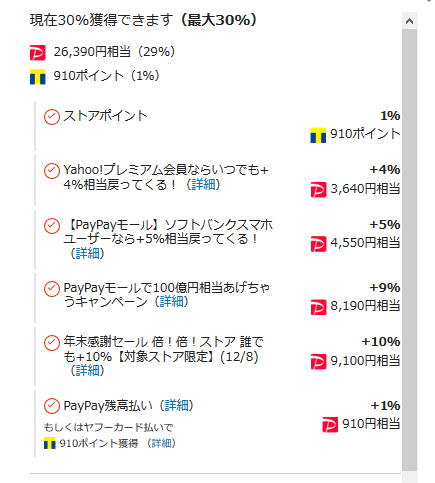This screenshot has height=483, width=435.
Task: Open 詳細 link for 100億円相当あげちゃうキャンペーン
Action: 172,302
